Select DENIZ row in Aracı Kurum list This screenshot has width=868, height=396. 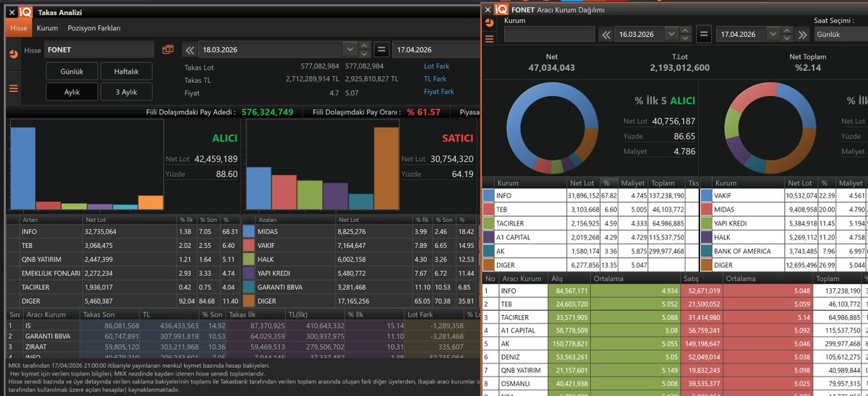pos(675,357)
